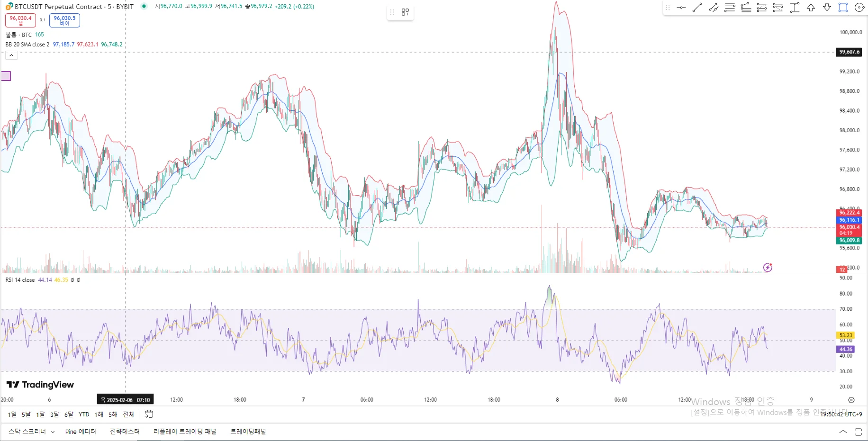Click the 99,607.6 price label

[849, 52]
